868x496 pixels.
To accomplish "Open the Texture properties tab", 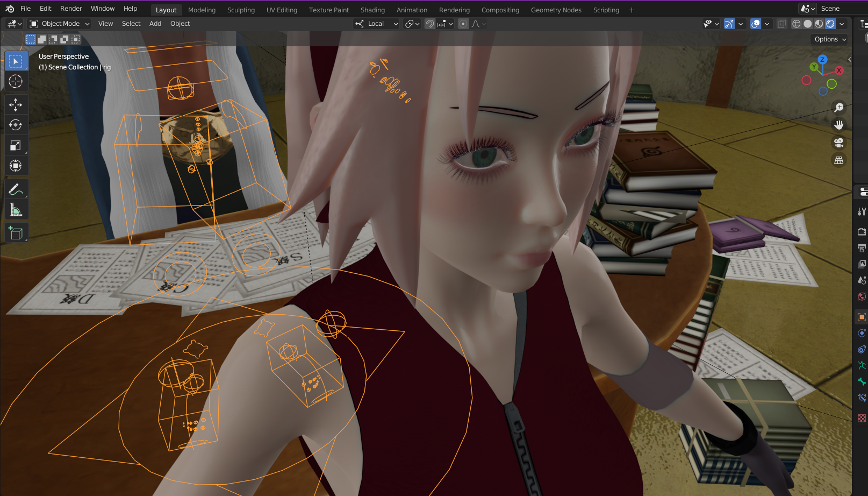I will point(862,418).
